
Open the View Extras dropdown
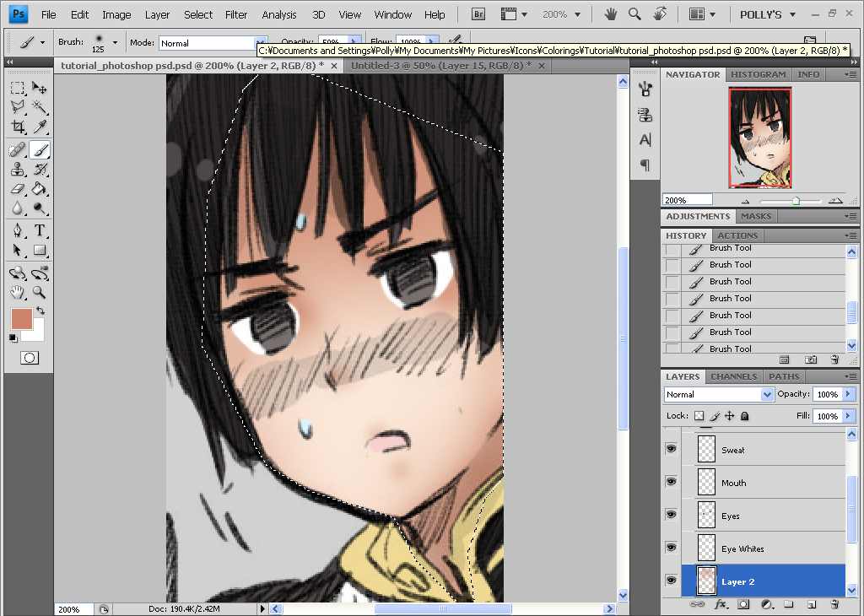pyautogui.click(x=514, y=14)
